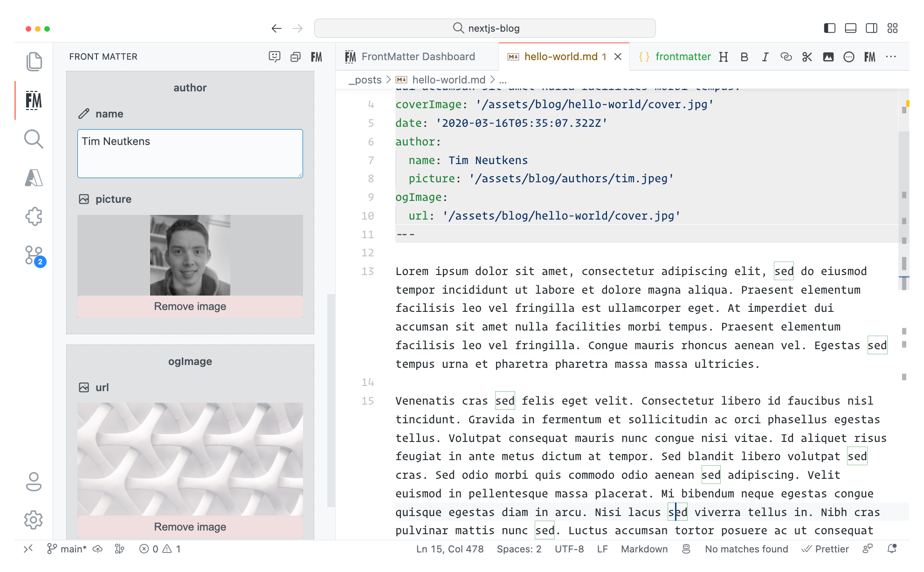Viewport: 924px width, 572px height.
Task: Click Remove image under the author picture
Action: click(x=189, y=306)
